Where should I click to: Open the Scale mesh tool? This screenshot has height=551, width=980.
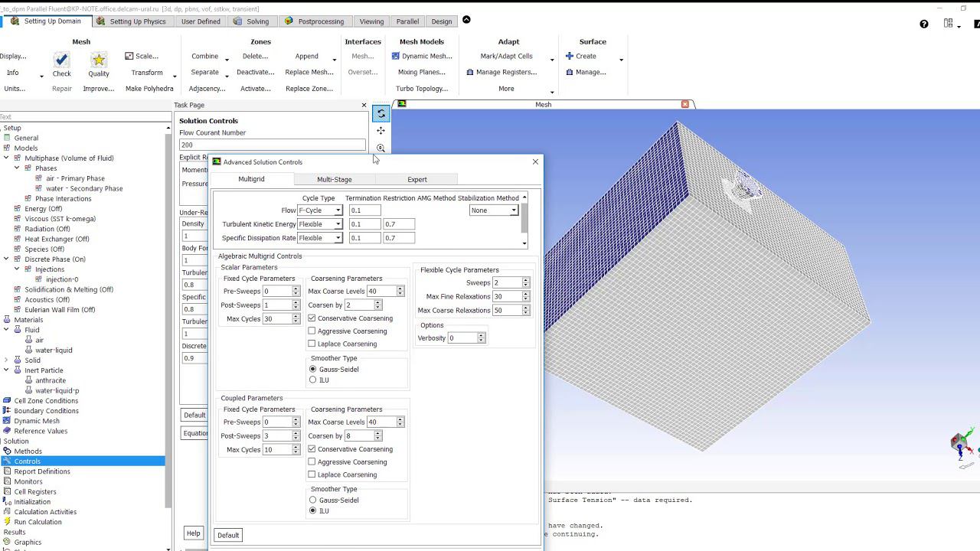[x=142, y=56]
